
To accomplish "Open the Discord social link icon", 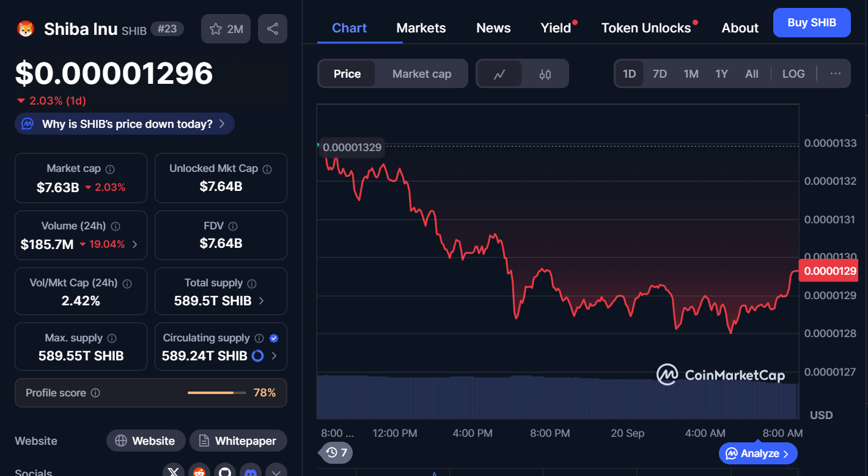I will coord(251,472).
